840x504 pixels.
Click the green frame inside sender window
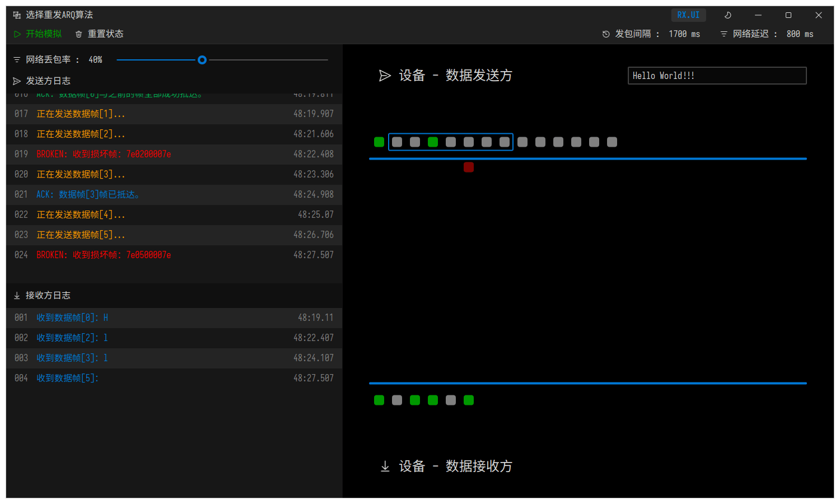tap(433, 142)
